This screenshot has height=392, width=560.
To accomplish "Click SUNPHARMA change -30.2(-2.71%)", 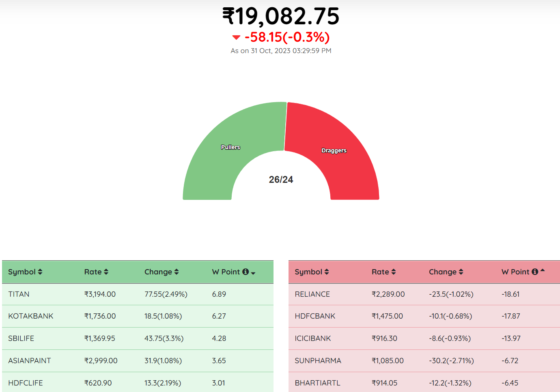I will pyautogui.click(x=452, y=361).
